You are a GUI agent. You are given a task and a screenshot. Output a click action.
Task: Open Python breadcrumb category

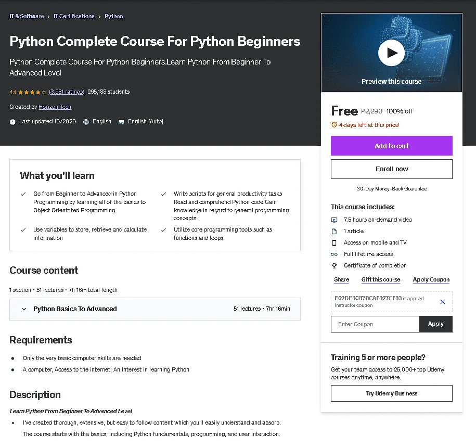113,16
